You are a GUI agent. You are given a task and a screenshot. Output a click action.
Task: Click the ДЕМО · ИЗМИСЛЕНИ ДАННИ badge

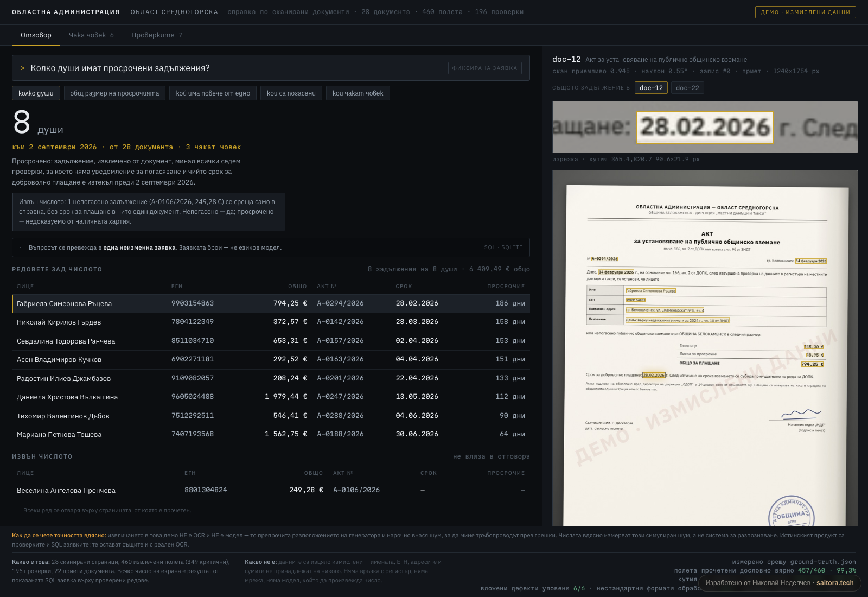click(x=806, y=12)
